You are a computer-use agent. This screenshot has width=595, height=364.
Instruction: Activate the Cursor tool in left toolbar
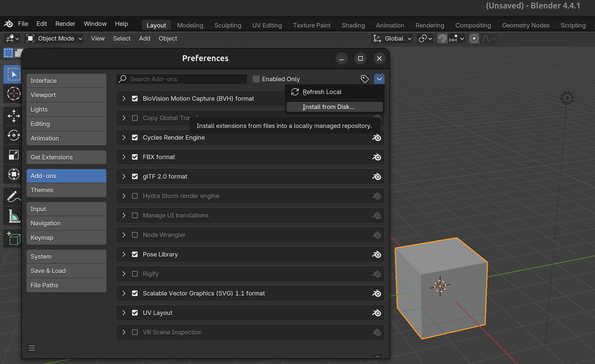[13, 93]
